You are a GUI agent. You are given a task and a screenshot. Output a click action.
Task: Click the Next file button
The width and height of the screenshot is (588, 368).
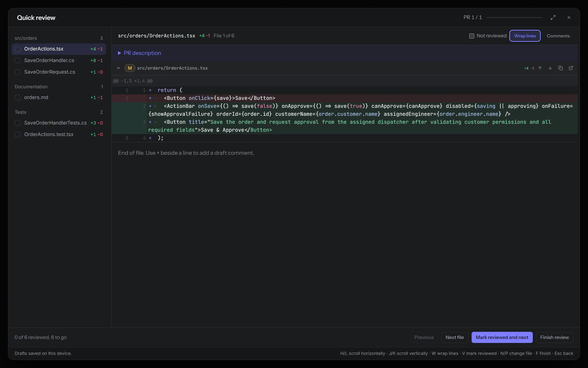[x=455, y=337]
